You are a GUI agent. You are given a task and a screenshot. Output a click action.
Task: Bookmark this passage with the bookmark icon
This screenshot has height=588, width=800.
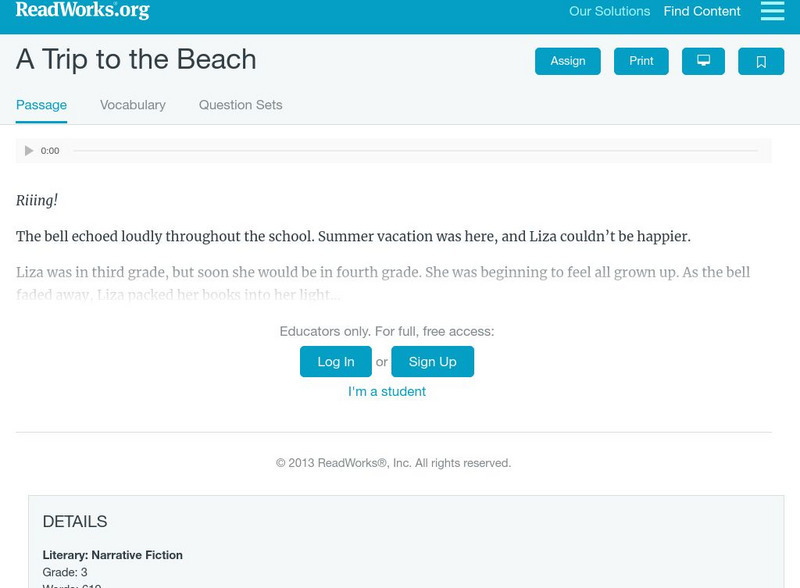point(761,61)
